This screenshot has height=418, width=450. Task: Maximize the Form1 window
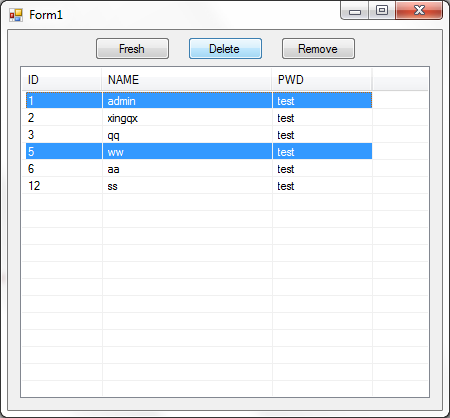(382, 11)
